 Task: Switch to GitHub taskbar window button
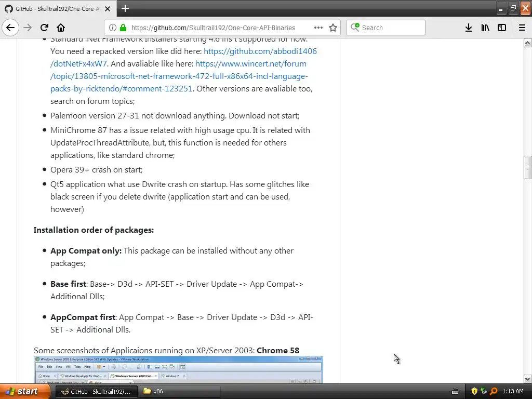(x=96, y=392)
